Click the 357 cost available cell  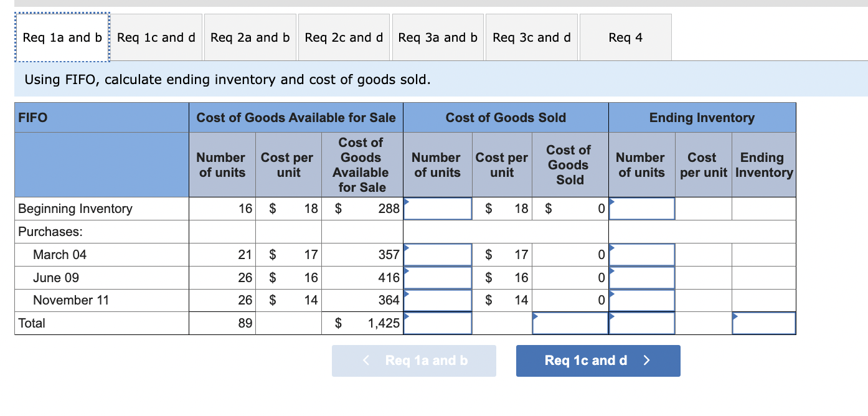[x=362, y=254]
